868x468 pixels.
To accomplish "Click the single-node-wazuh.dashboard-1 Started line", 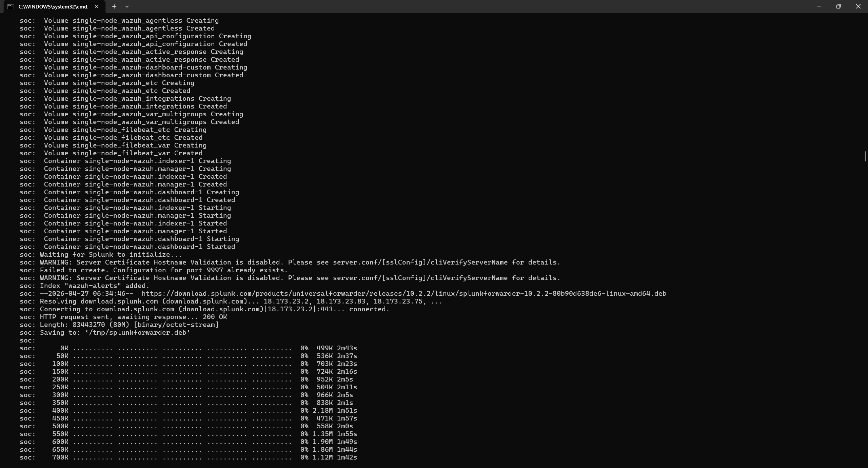I will coord(127,247).
